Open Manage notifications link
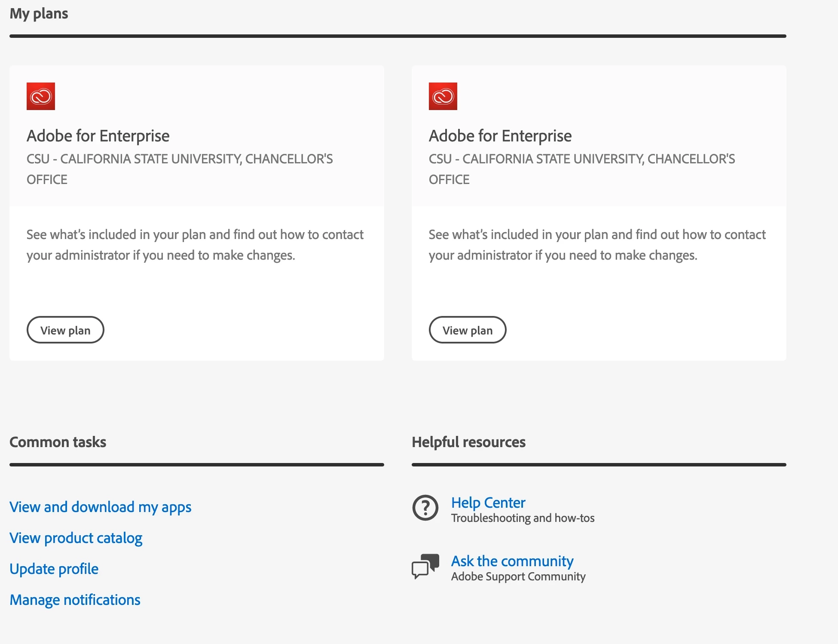 tap(75, 600)
